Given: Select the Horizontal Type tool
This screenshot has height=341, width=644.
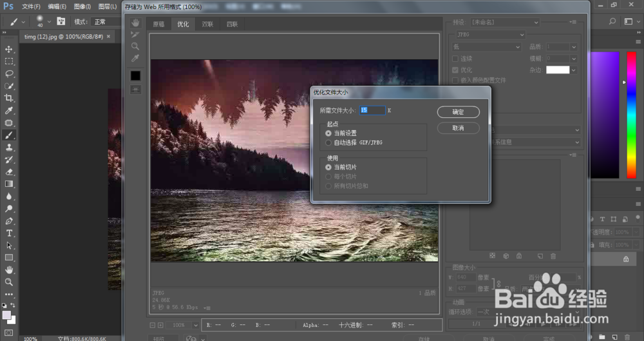Looking at the screenshot, I should (x=8, y=233).
